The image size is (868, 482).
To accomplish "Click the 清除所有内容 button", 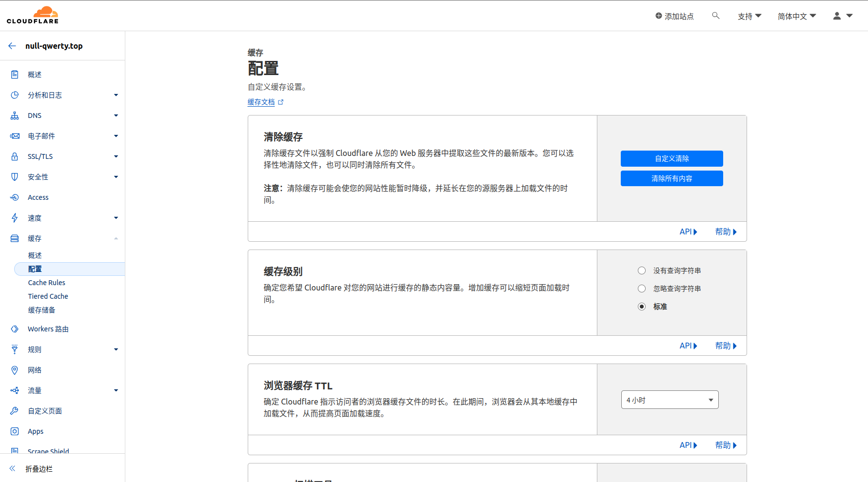I will pos(671,178).
